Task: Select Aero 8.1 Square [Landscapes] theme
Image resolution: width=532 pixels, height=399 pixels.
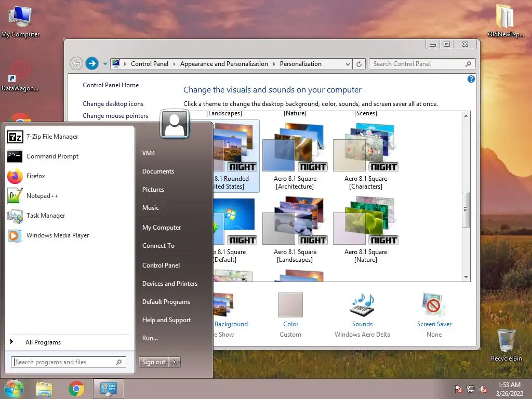Action: 295,230
